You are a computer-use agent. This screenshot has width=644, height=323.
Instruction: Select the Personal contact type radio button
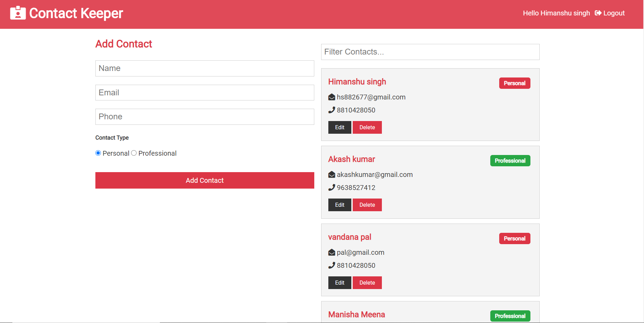coord(98,153)
